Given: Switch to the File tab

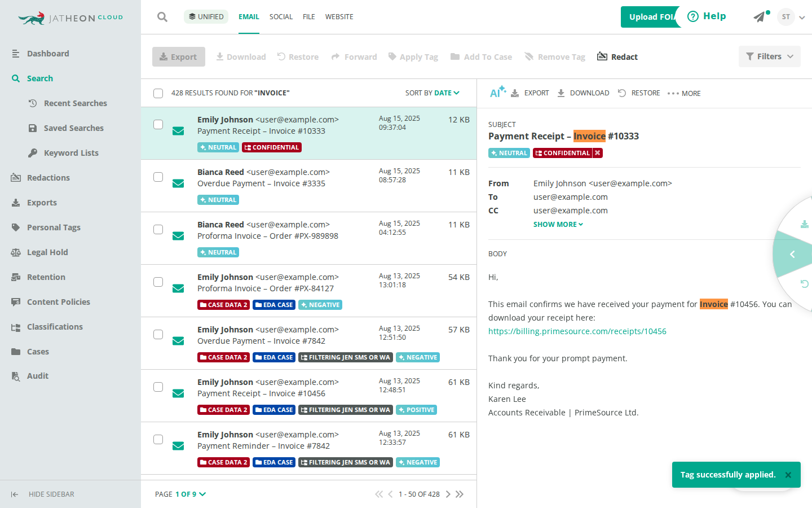Looking at the screenshot, I should [x=309, y=17].
